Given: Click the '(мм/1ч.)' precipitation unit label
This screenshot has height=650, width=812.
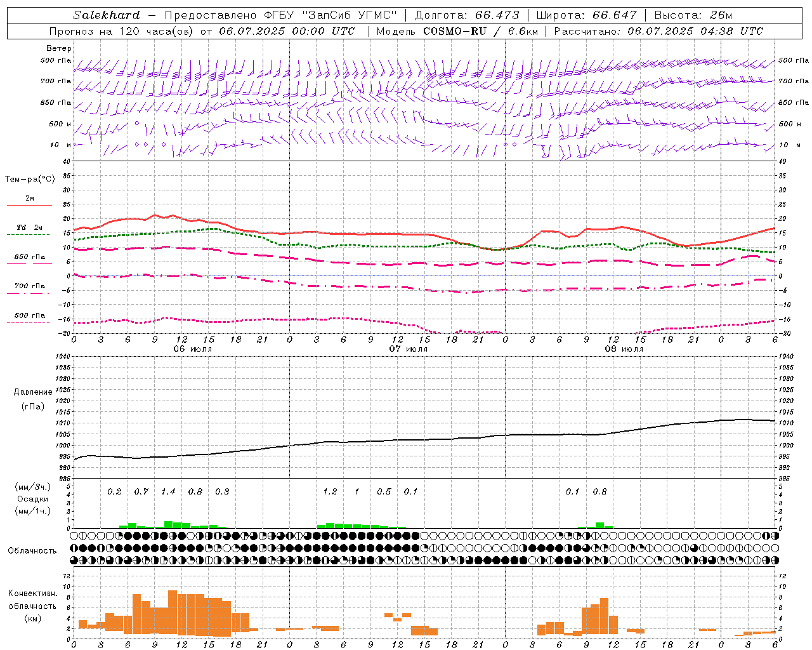Looking at the screenshot, I should [33, 511].
